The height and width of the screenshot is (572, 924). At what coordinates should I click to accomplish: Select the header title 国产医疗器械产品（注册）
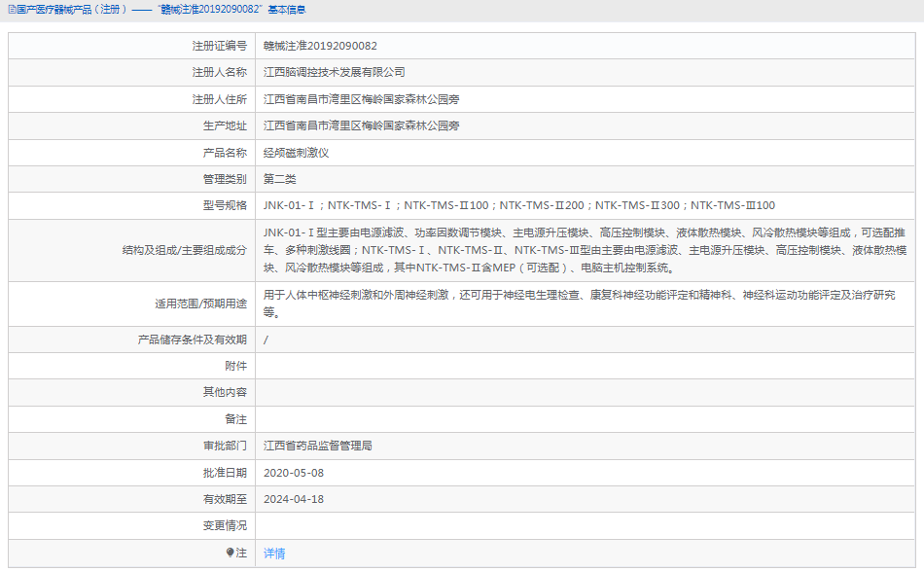(72, 10)
